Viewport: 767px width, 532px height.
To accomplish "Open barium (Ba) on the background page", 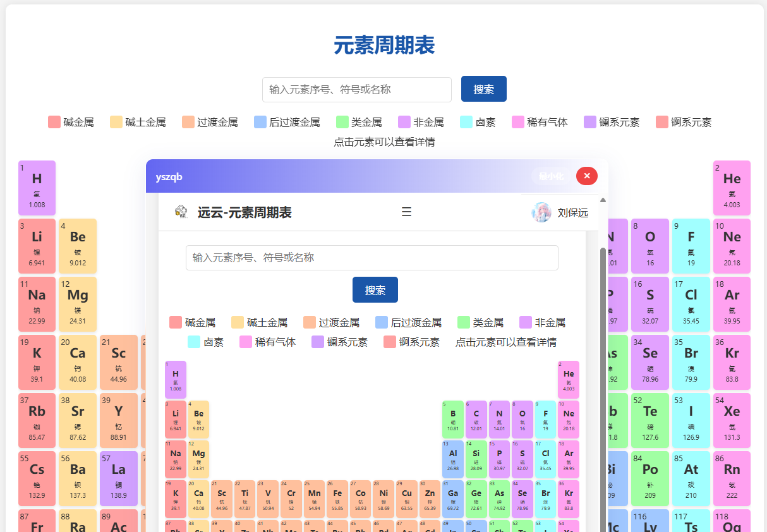I will click(x=78, y=478).
